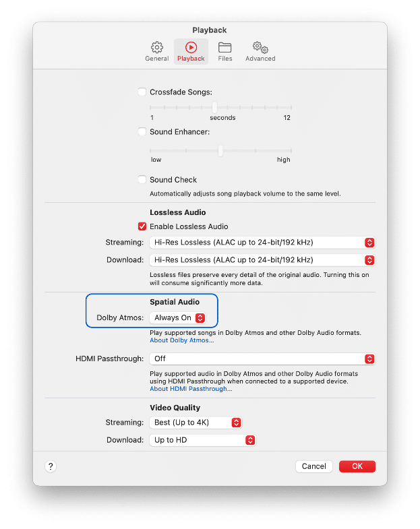The height and width of the screenshot is (529, 420).
Task: Switch to the Files tab label
Action: 225,59
